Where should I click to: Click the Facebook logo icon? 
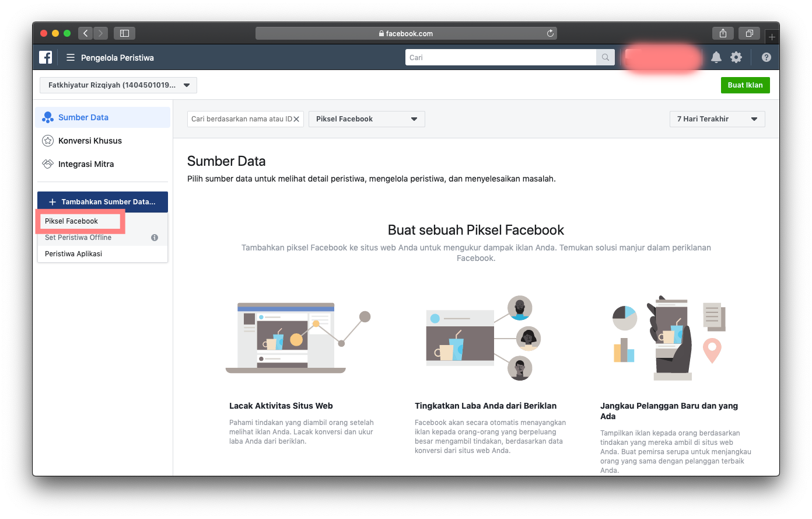pyautogui.click(x=45, y=57)
